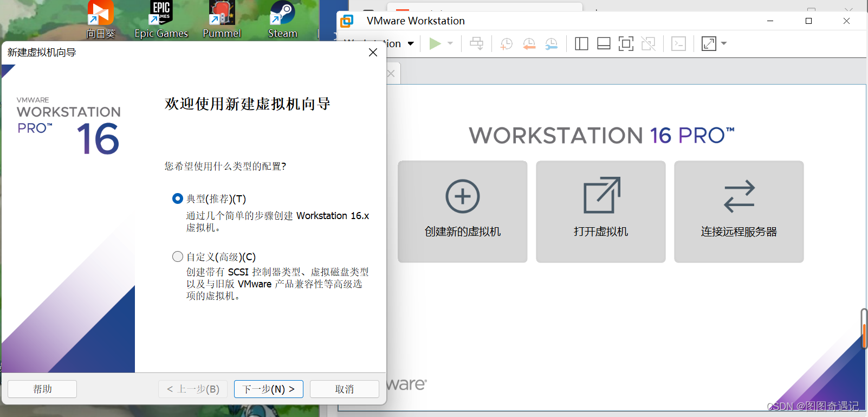
Task: Click the Create a New Virtual Machine tile
Action: pos(463,211)
